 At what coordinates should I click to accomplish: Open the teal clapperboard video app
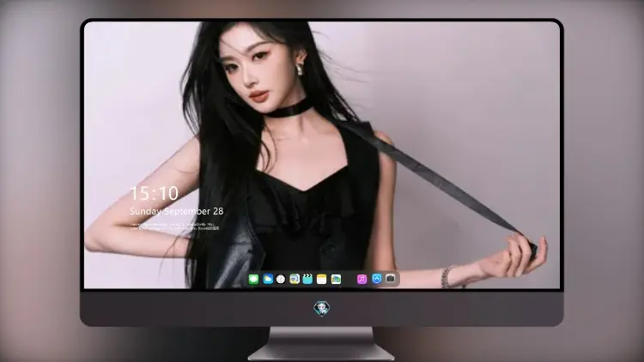[x=307, y=279]
